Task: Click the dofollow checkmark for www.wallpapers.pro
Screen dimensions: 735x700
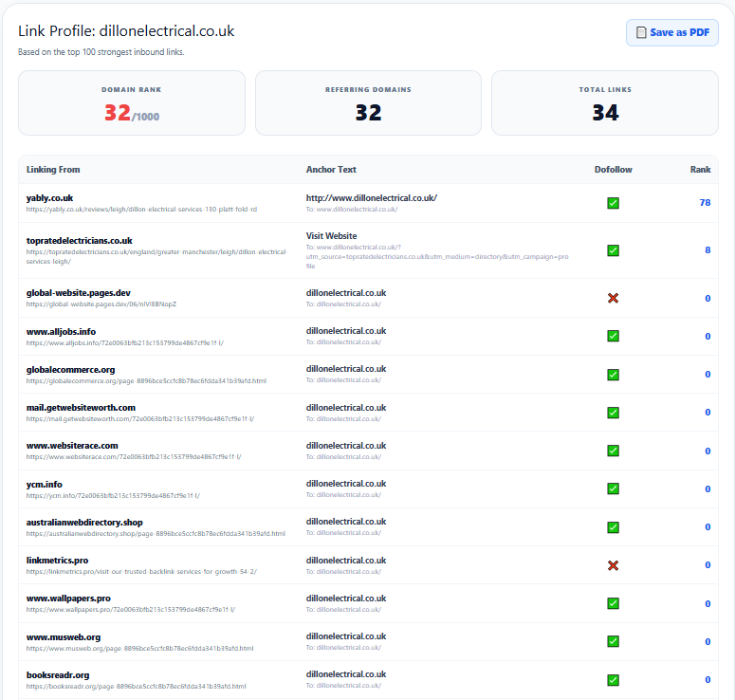Action: (613, 603)
